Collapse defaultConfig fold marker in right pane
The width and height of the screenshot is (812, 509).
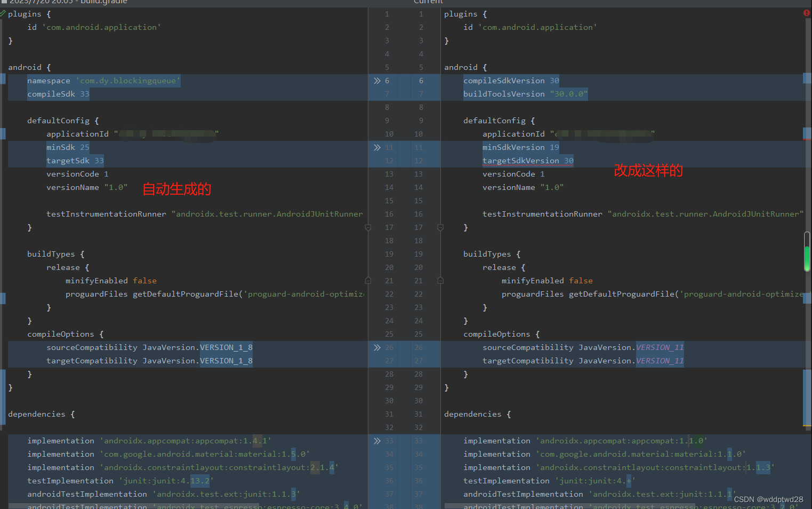click(x=440, y=228)
